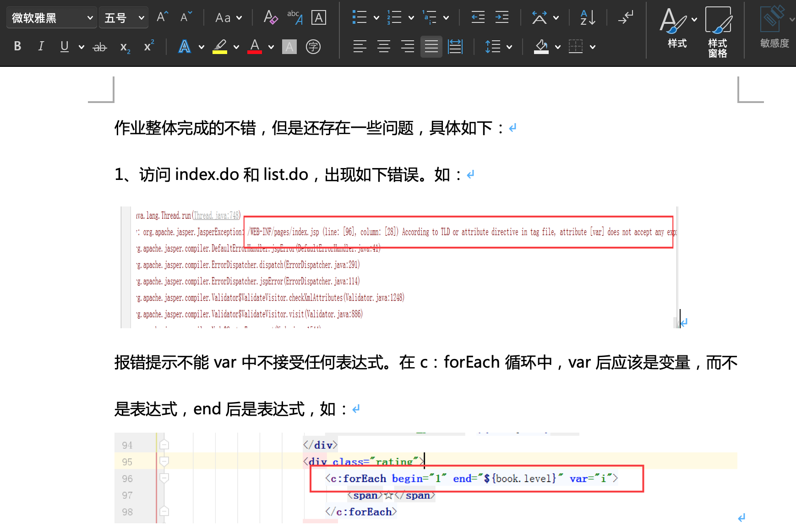796x532 pixels.
Task: Toggle strikethrough formatting
Action: click(100, 46)
